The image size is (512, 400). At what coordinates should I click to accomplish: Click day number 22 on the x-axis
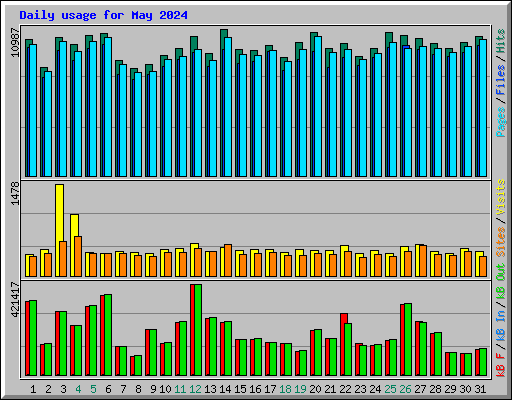tap(345, 389)
